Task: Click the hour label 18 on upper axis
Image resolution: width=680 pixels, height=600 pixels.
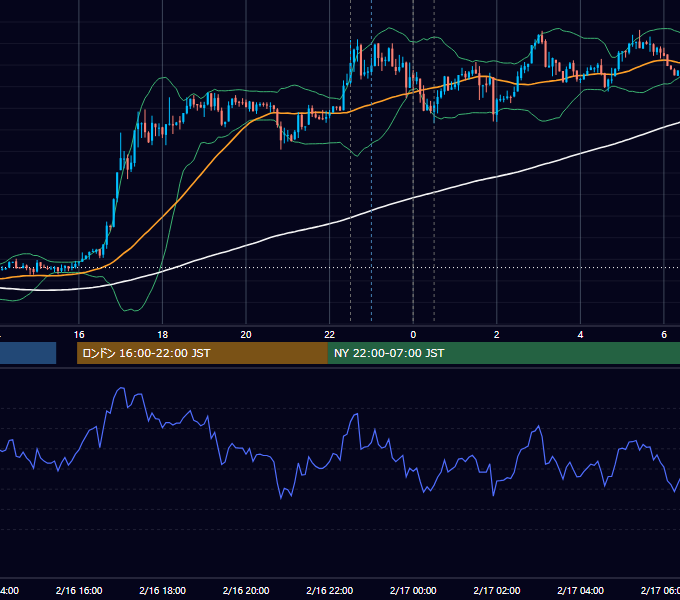Action: pyautogui.click(x=163, y=335)
